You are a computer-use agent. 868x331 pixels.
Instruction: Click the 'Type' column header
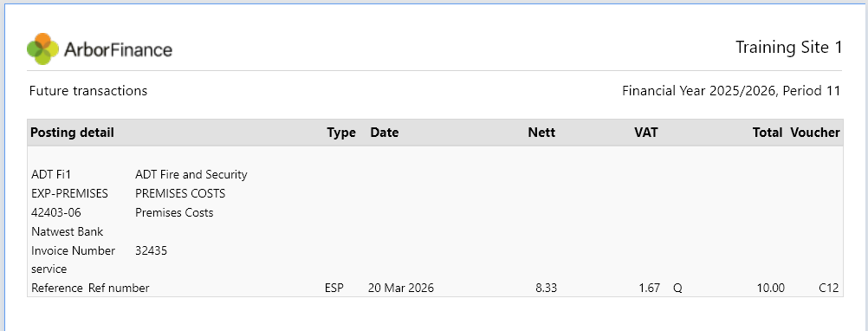[341, 133]
